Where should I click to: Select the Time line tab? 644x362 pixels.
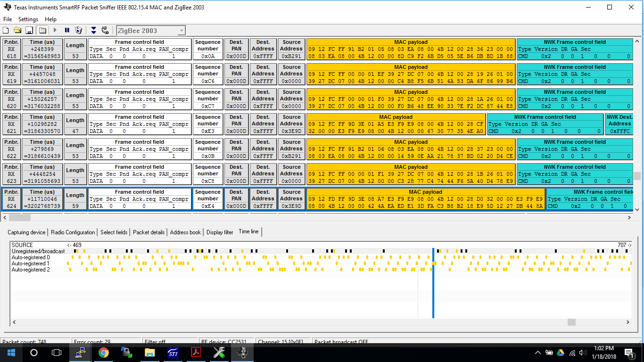(x=248, y=231)
